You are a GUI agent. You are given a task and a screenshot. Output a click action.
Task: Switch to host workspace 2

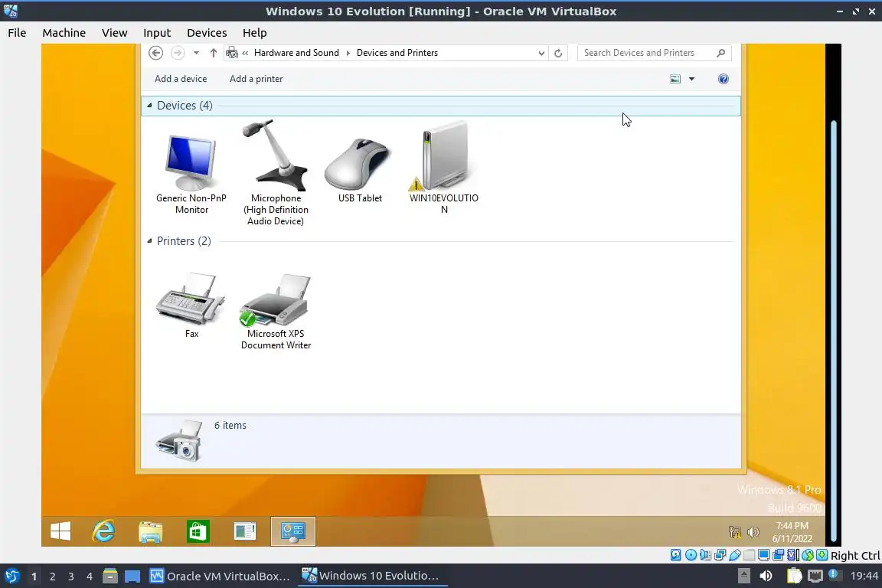52,577
